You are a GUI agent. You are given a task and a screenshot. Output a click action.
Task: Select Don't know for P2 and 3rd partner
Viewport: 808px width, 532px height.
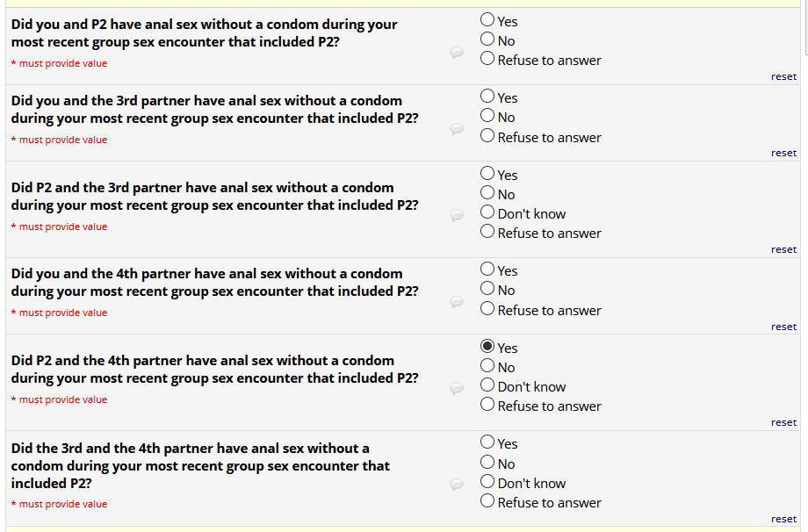point(487,213)
